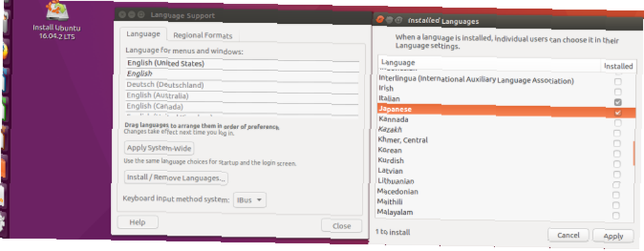Check the Korean installed checkbox

click(617, 153)
